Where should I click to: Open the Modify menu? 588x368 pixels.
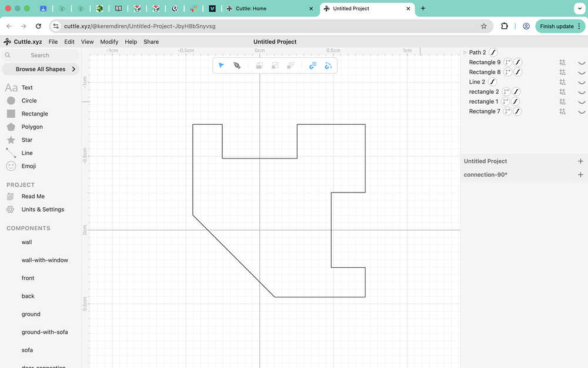pyautogui.click(x=109, y=42)
